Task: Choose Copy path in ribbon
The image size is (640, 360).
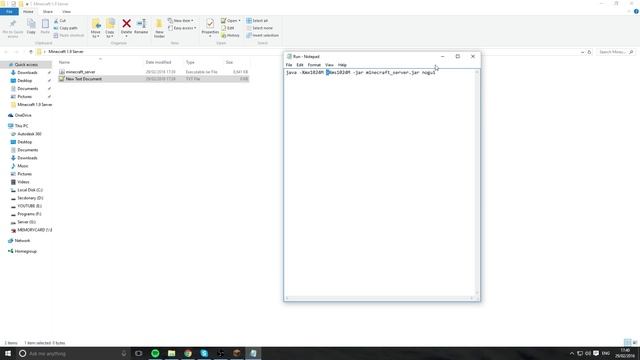Action: point(65,28)
